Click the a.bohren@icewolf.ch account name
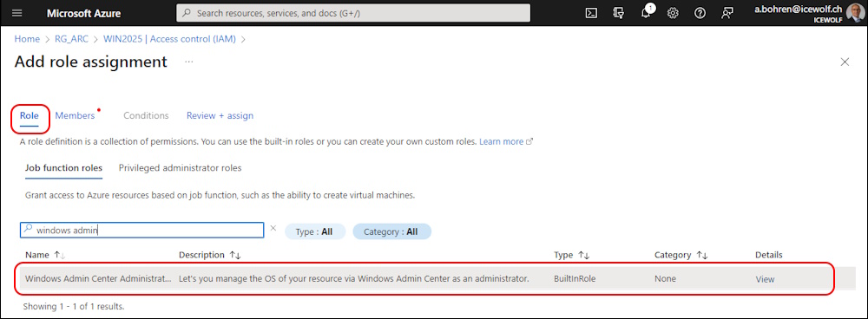 point(799,9)
